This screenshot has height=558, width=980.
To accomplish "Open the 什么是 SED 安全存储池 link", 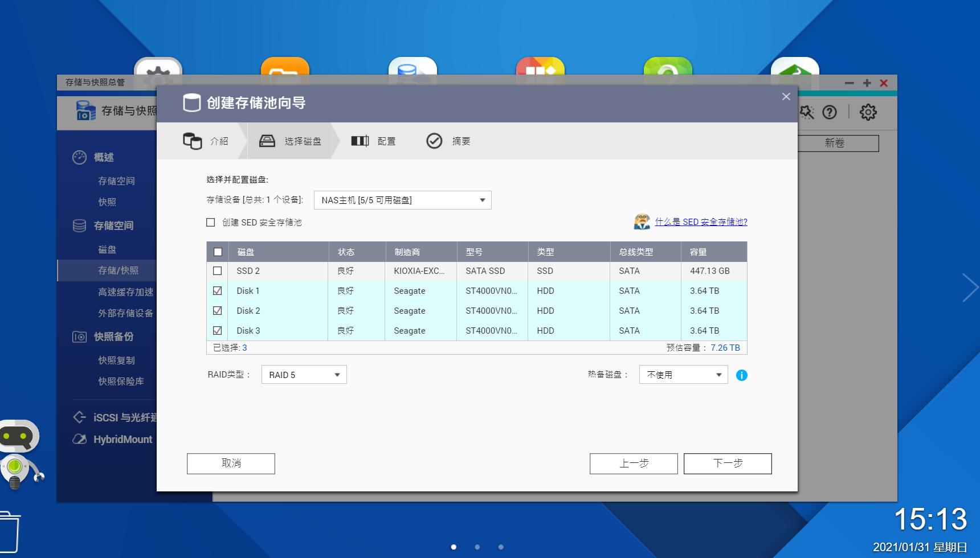I will [701, 222].
